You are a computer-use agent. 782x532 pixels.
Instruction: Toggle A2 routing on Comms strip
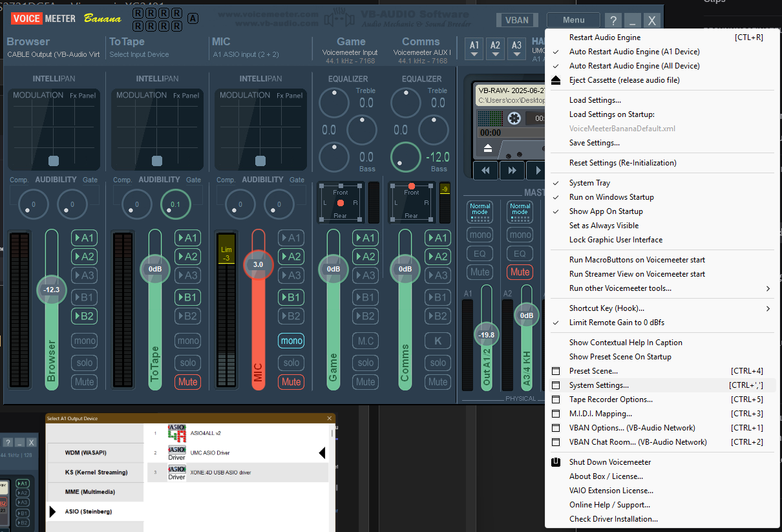[x=438, y=257]
